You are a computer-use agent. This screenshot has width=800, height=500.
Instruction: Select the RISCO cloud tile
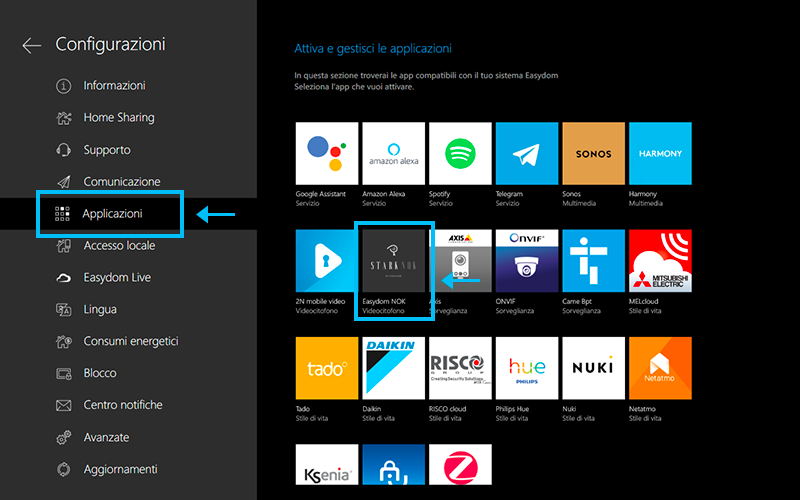point(460,368)
